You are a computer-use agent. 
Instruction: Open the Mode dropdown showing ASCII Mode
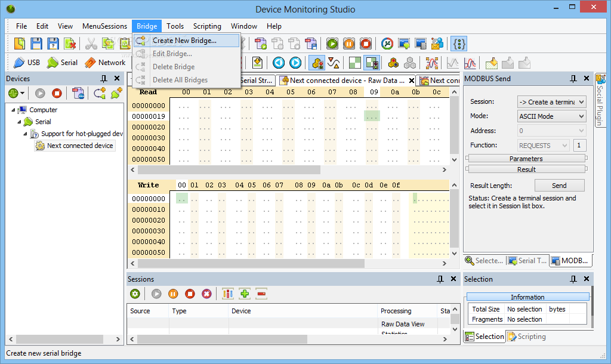tap(551, 116)
